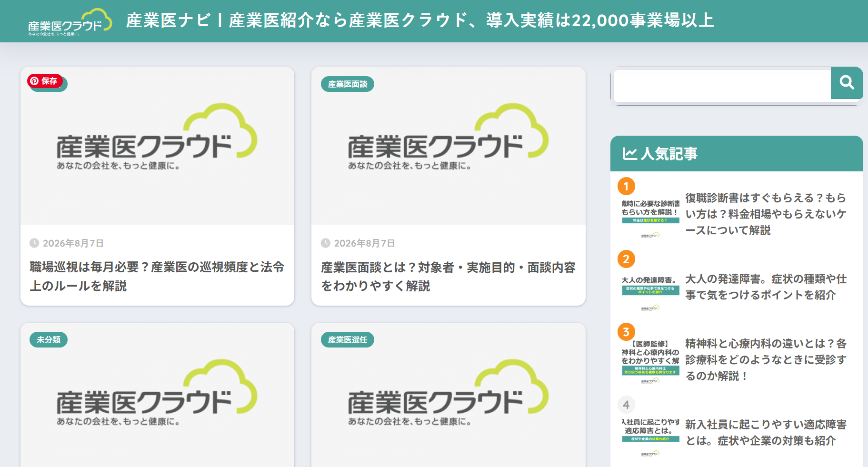The height and width of the screenshot is (467, 868).
Task: Open the site title 産業医ナビ header link
Action: pos(420,20)
